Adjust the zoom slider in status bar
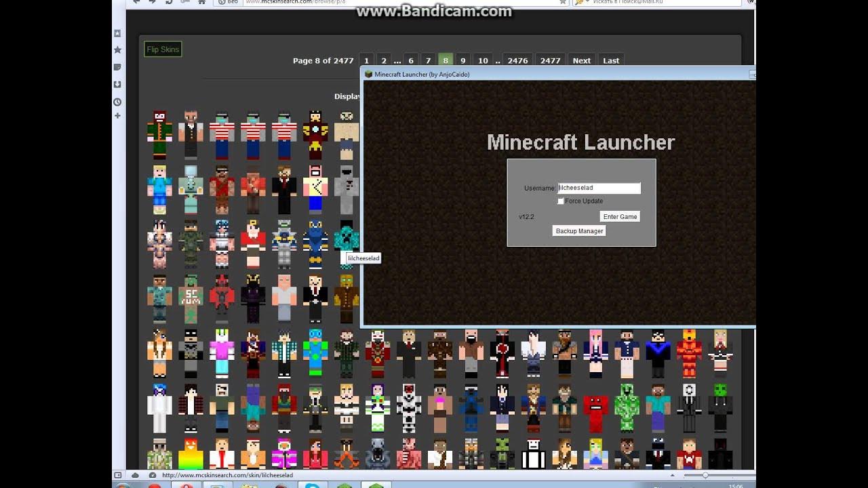The width and height of the screenshot is (868, 488). (705, 475)
